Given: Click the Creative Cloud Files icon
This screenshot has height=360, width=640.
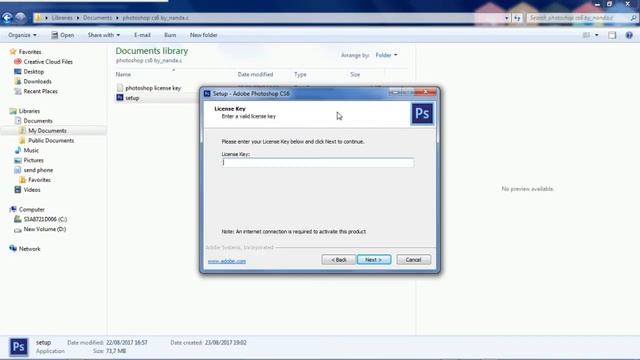Looking at the screenshot, I should pyautogui.click(x=18, y=62).
